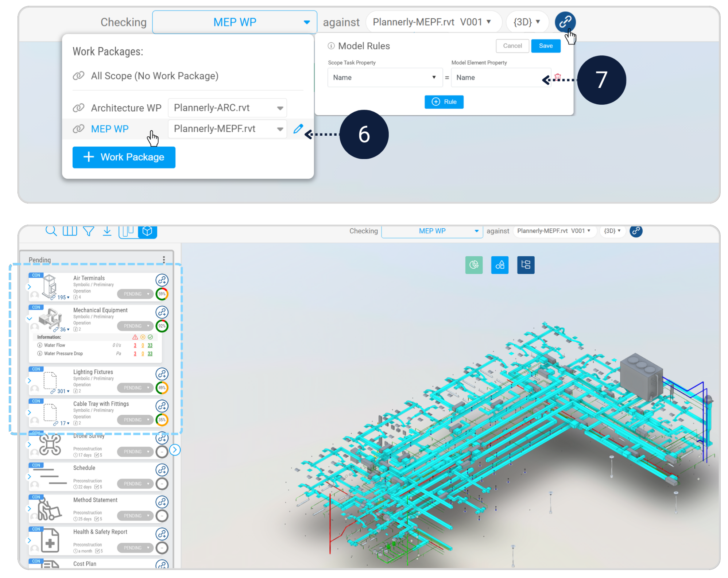Screen dimensions: 728x578
Task: Delete the Name rule with trash icon
Action: (x=557, y=77)
